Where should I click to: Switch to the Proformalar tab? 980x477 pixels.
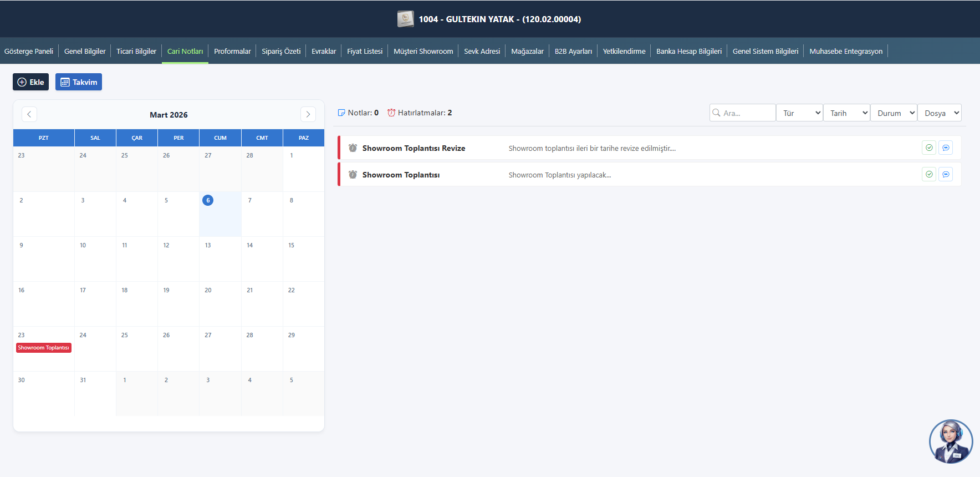[232, 51]
